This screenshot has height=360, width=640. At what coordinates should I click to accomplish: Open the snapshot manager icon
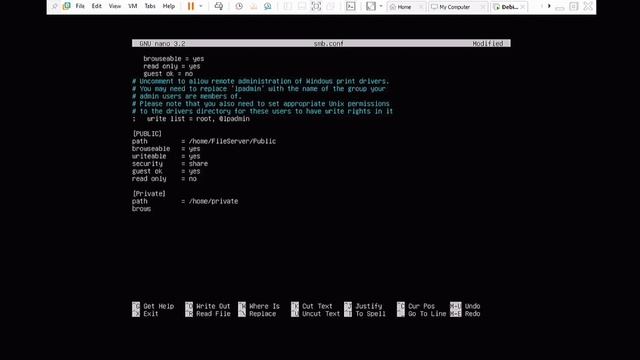coord(268,6)
